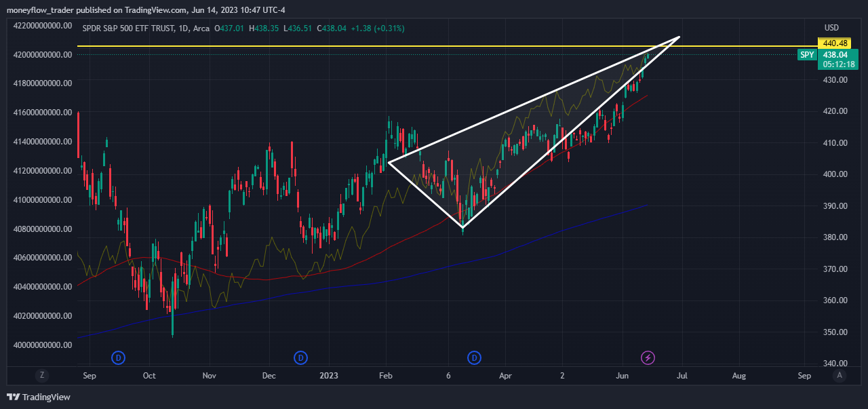Click the Dec label on the time axis

[x=269, y=375]
